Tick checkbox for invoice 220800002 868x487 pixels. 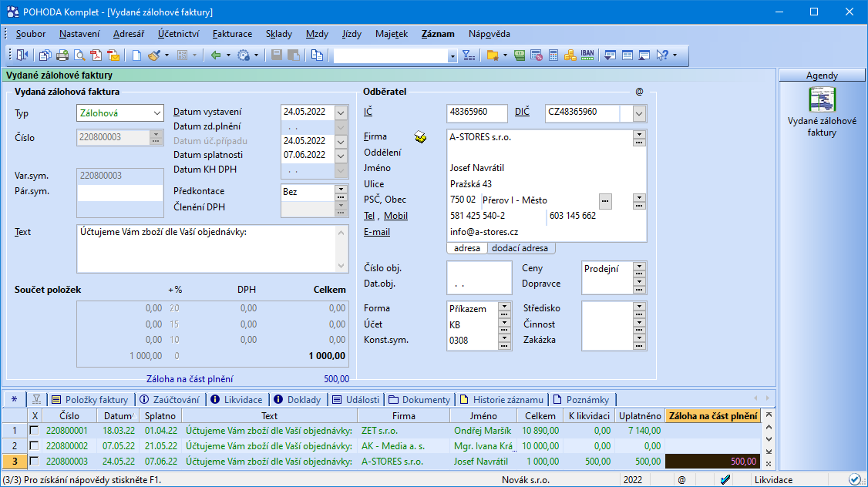(35, 445)
